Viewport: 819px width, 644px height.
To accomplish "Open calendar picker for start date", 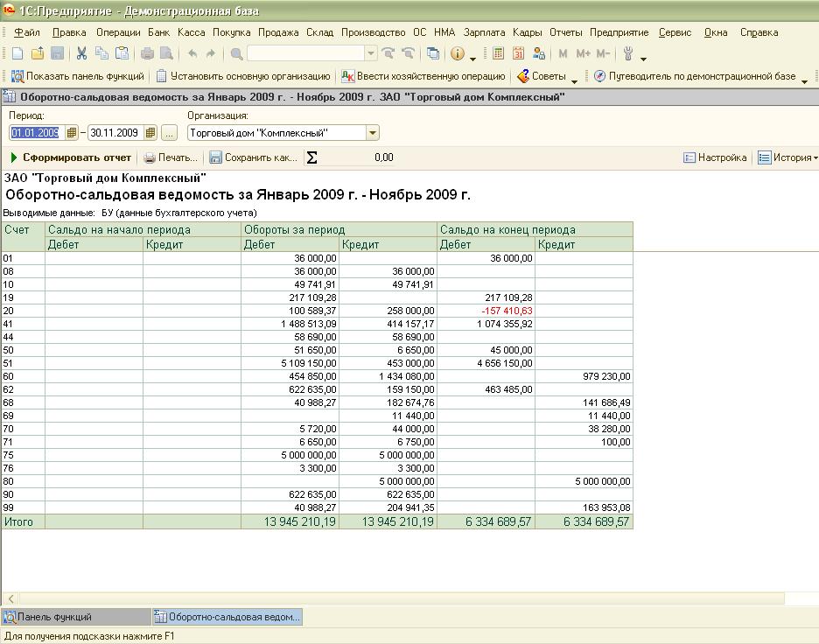I will point(72,133).
